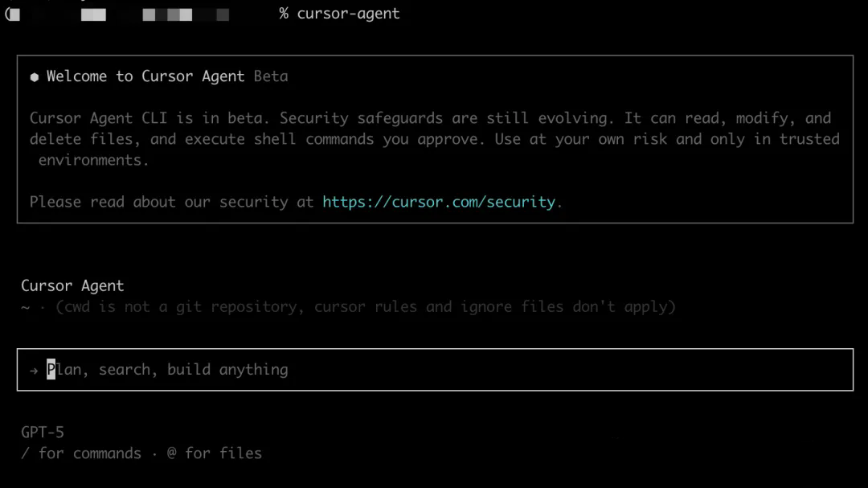Click the 'cursor-agent' command text

(x=348, y=14)
